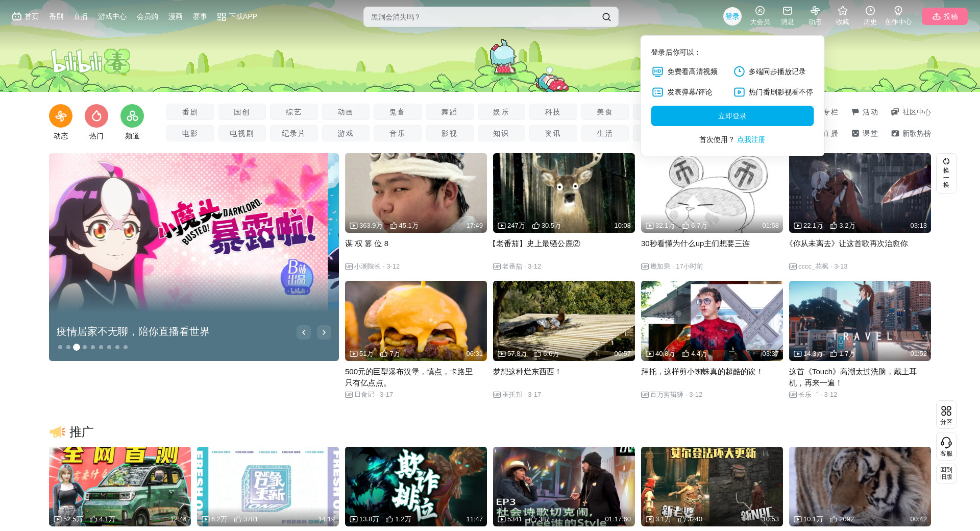The height and width of the screenshot is (531, 980).
Task: Open 游戏中心 in top navigation
Action: (x=112, y=16)
